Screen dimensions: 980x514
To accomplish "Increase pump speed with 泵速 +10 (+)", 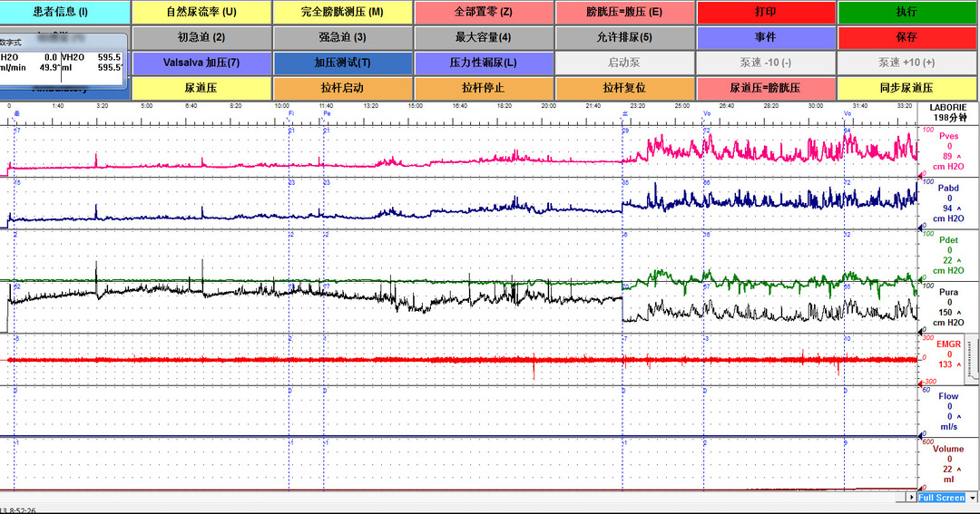I will click(906, 63).
